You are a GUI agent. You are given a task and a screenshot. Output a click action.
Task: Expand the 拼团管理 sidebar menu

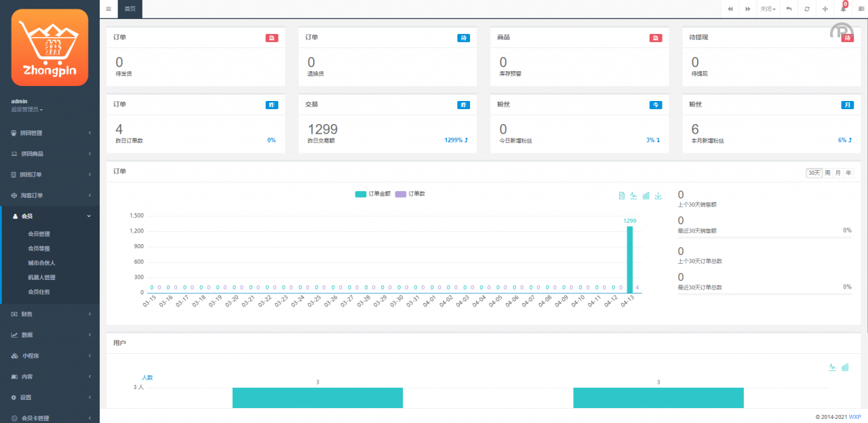50,133
